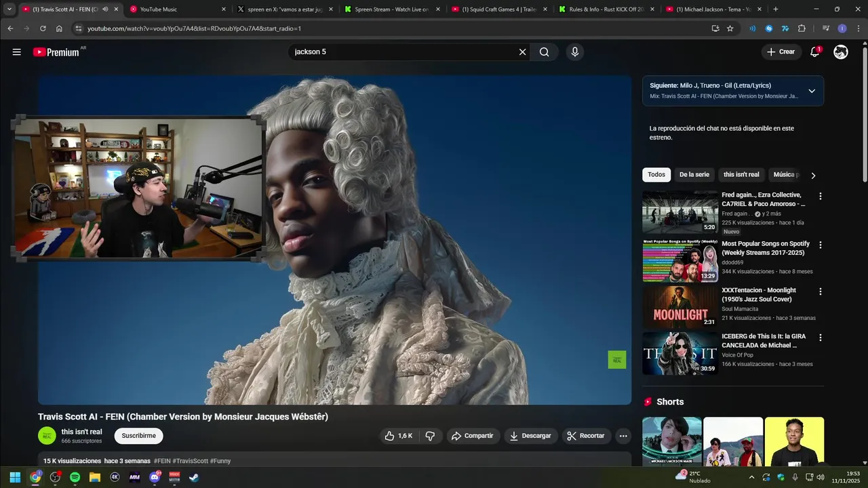Bookmark this page with the star
The width and height of the screenshot is (868, 488).
tap(730, 28)
